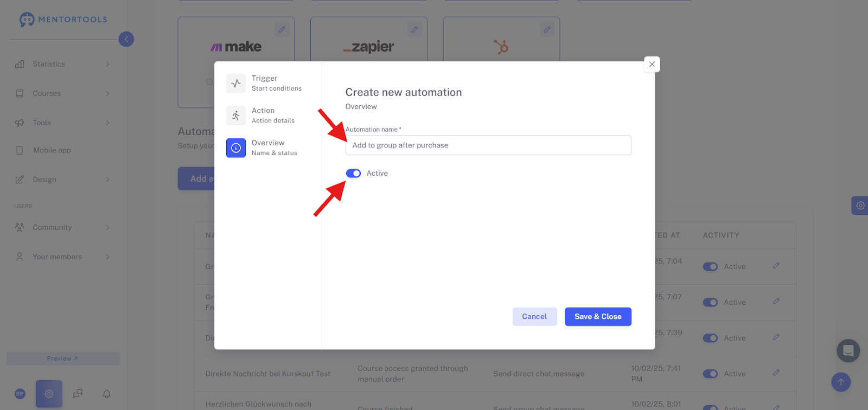Expand the Courses sidebar section

click(x=62, y=93)
